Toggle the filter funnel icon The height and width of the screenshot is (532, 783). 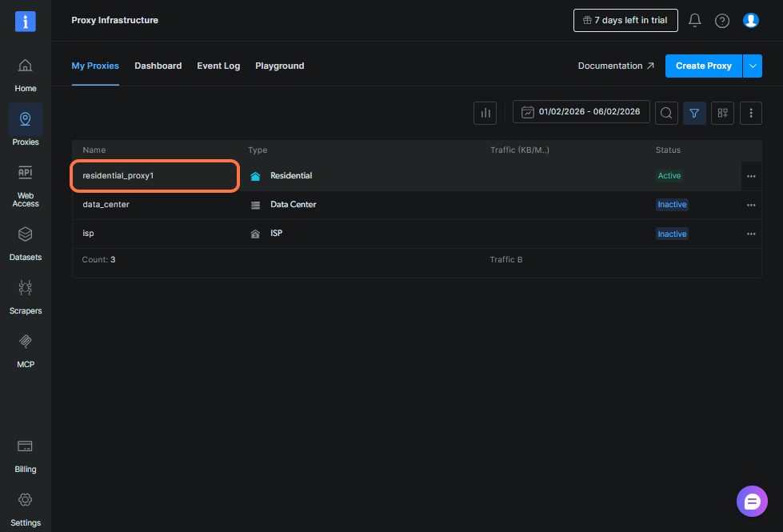click(694, 113)
